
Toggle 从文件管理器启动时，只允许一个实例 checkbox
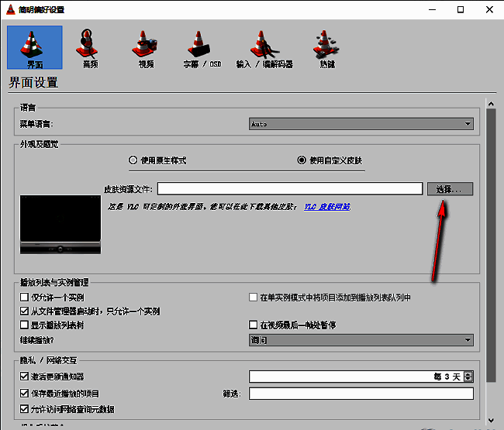25,311
